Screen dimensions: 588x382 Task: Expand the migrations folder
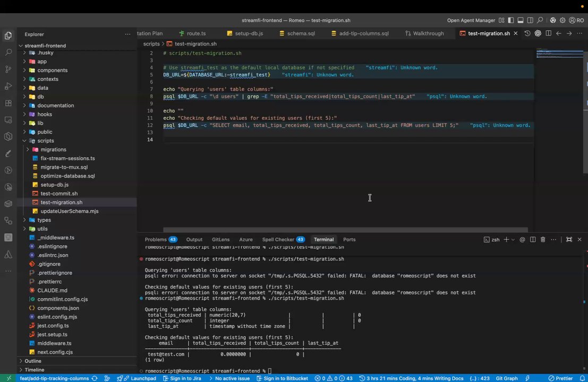click(x=53, y=150)
